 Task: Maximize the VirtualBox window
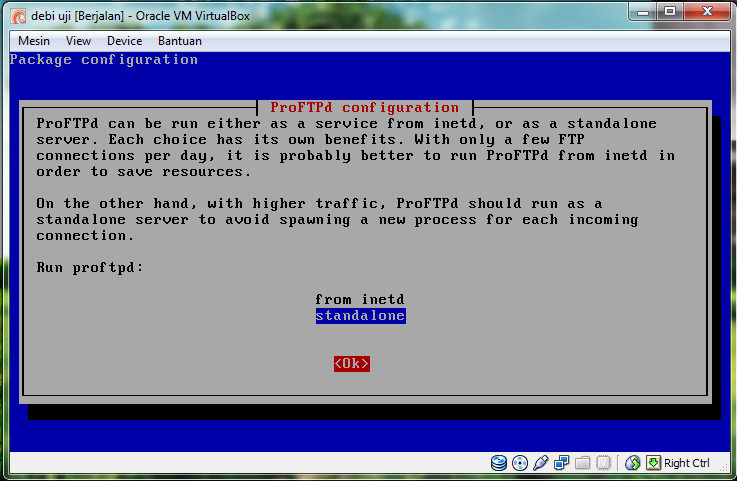(670, 12)
